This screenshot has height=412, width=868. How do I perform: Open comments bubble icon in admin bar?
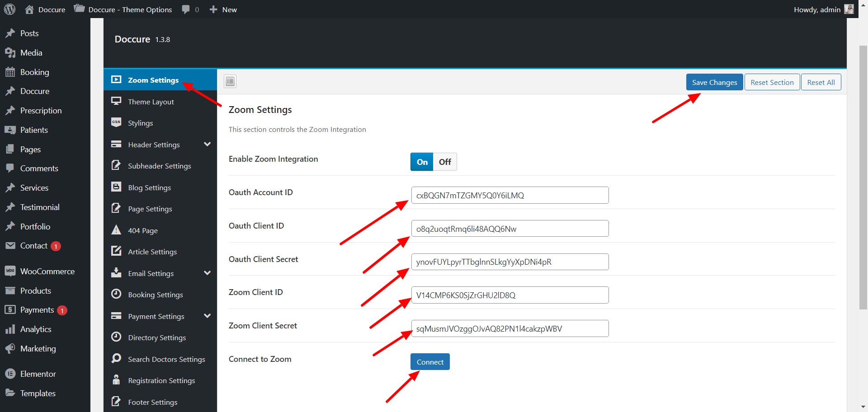click(x=186, y=9)
